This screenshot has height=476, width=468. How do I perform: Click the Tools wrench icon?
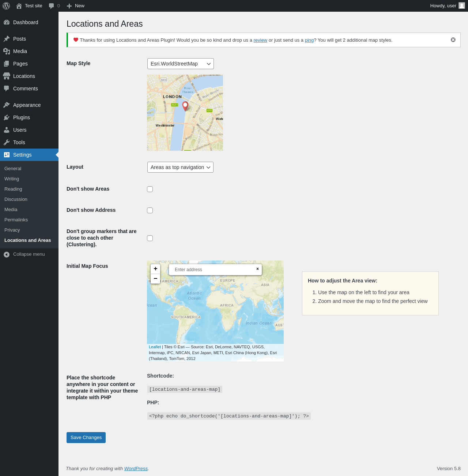click(x=7, y=142)
